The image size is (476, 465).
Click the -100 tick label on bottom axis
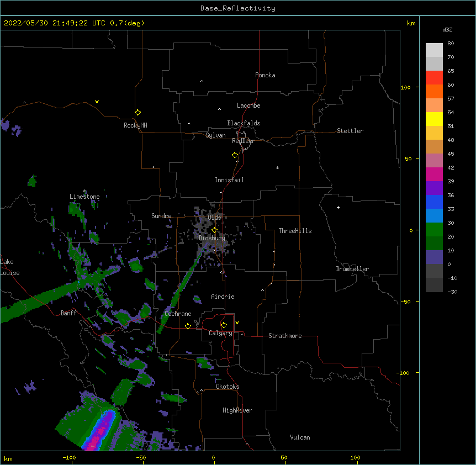pyautogui.click(x=69, y=458)
